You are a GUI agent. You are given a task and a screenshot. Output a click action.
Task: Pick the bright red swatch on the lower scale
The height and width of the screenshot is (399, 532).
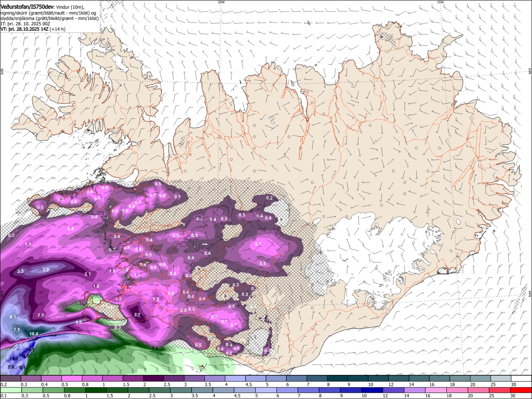521,390
